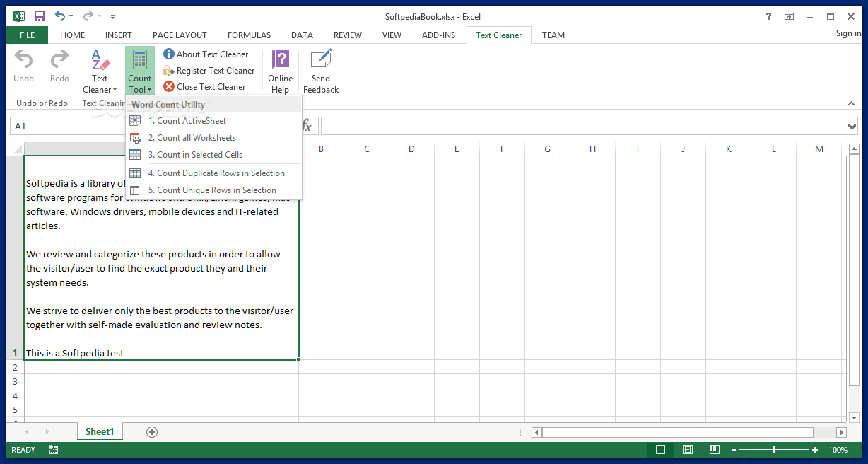Image resolution: width=868 pixels, height=464 pixels.
Task: Click the previous sheet navigation arrow
Action: [28, 431]
